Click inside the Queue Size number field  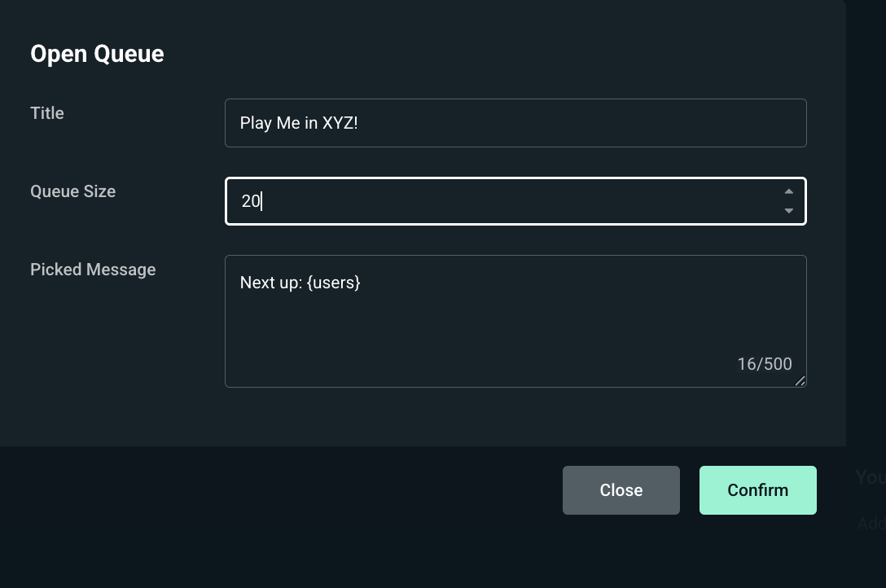tap(489, 201)
